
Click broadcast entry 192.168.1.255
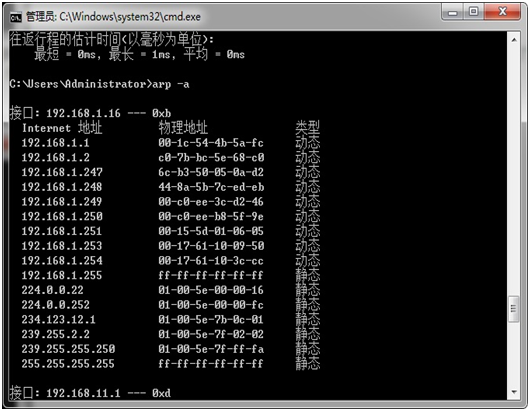click(x=62, y=275)
